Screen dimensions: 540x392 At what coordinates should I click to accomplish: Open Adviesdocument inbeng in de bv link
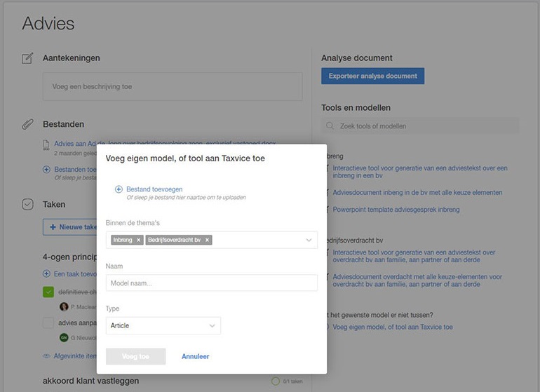pos(417,193)
